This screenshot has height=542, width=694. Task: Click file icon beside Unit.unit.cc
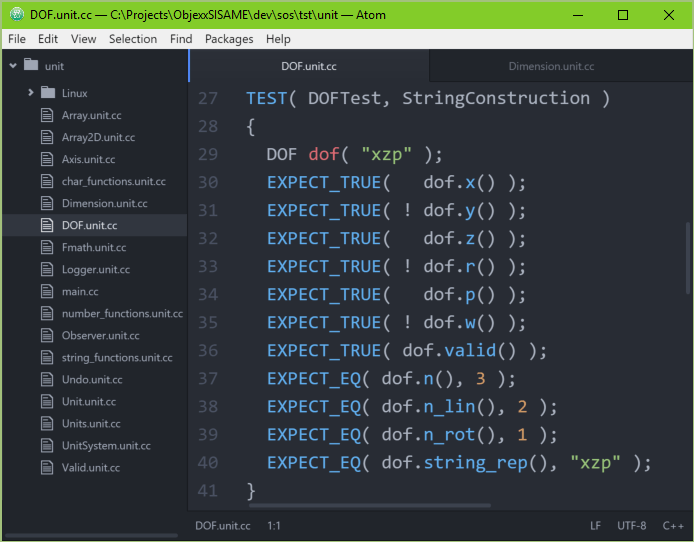click(x=47, y=401)
